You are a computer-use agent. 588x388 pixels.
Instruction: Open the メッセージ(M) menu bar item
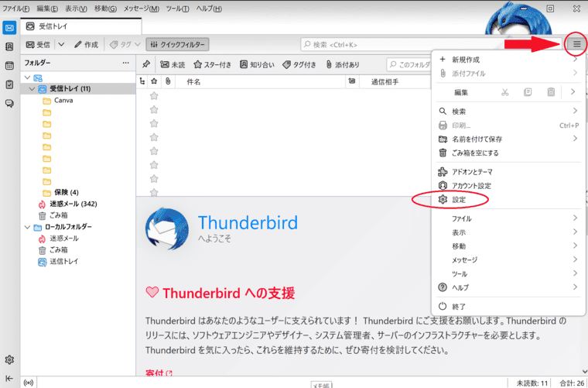pyautogui.click(x=142, y=9)
